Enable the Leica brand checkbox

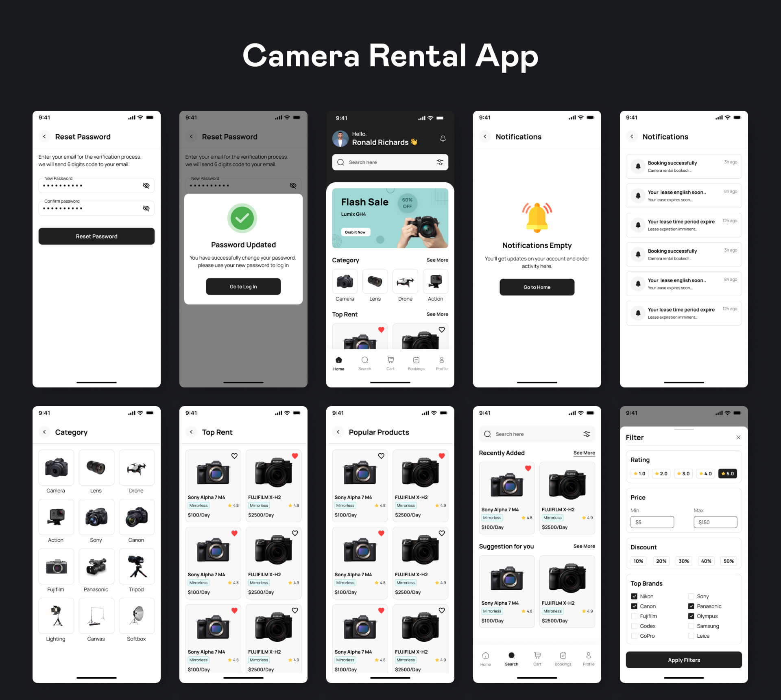coord(691,636)
